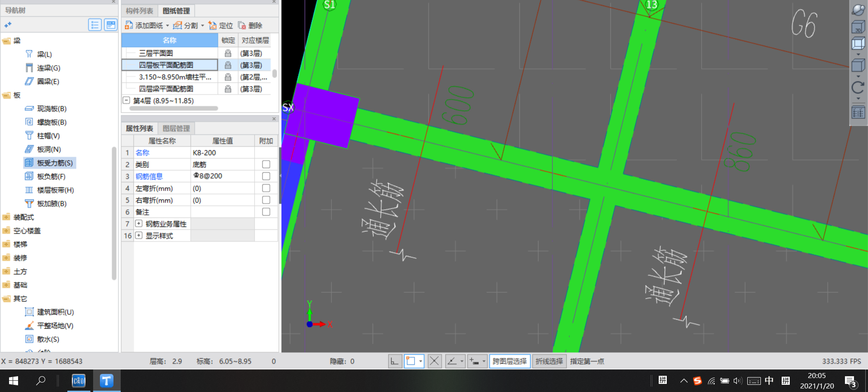The image size is (868, 392).
Task: Expand 钢筋业务属性 property group
Action: click(x=139, y=223)
